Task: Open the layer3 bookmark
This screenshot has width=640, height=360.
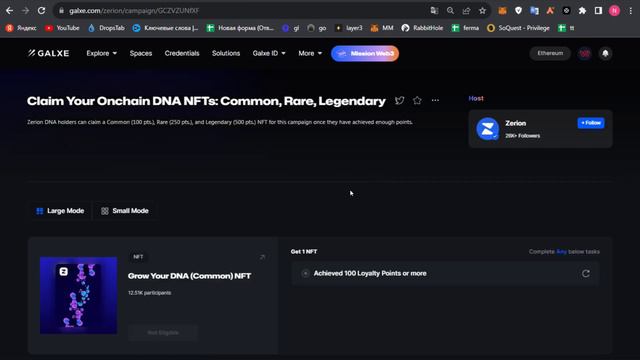Action: [349, 28]
